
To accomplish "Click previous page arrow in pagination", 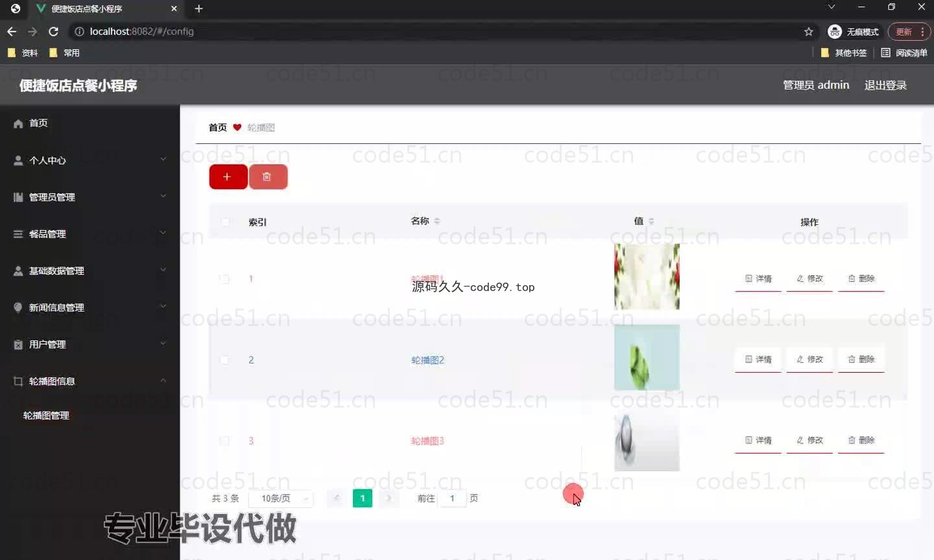I will click(x=336, y=498).
